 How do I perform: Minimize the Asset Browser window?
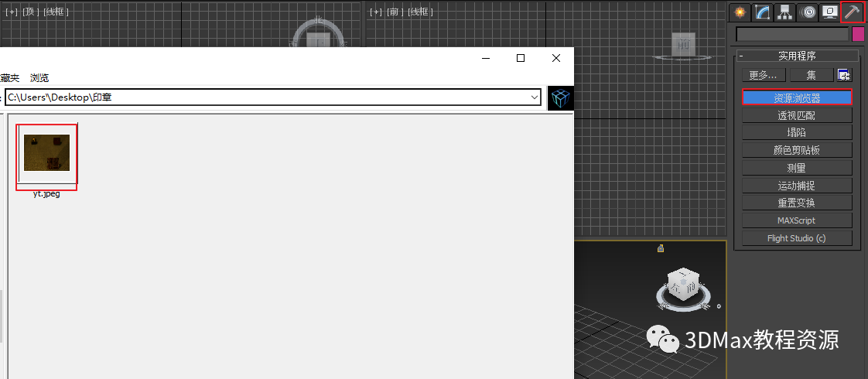tap(486, 58)
